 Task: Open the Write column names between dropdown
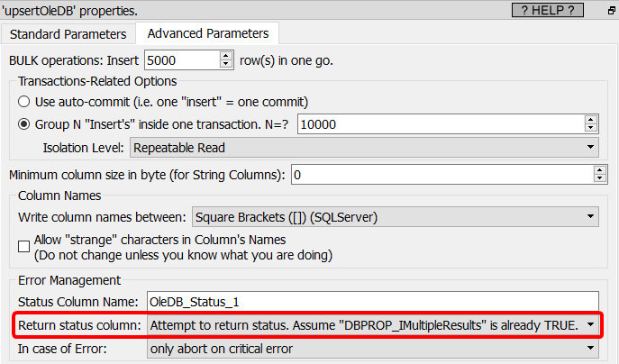point(396,217)
